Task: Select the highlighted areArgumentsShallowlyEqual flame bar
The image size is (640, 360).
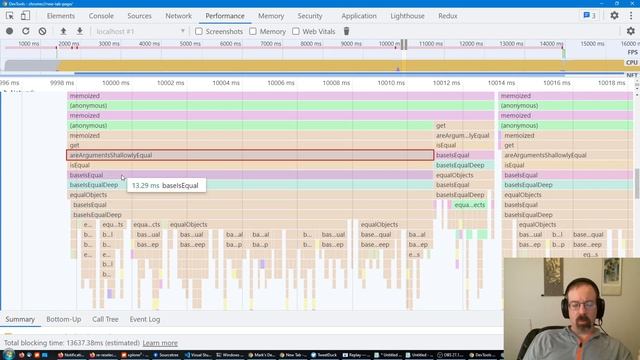Action: pyautogui.click(x=250, y=155)
